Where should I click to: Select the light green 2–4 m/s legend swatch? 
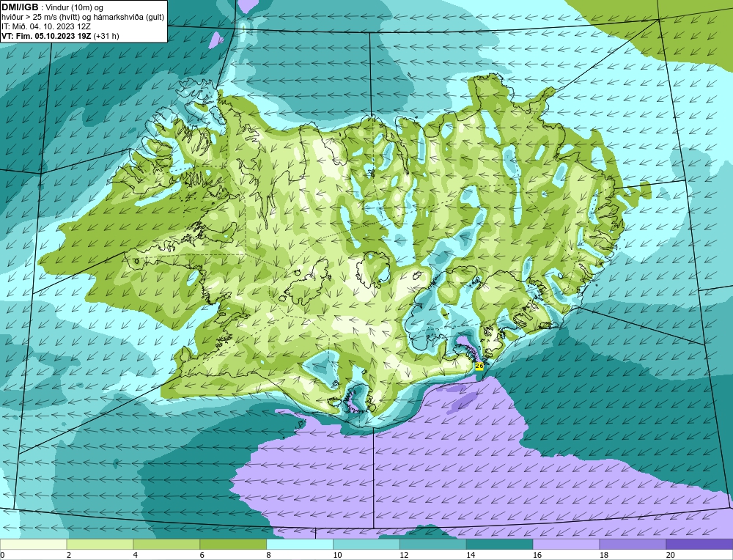(100, 545)
